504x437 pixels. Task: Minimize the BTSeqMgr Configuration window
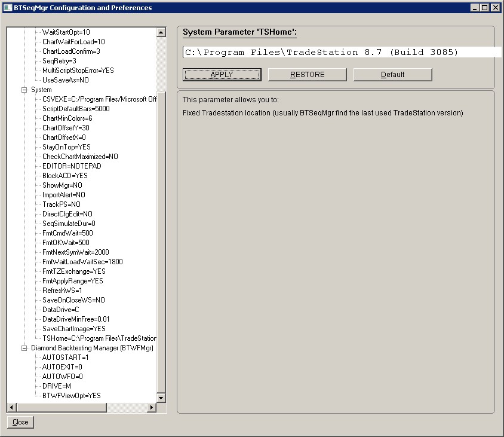tap(475, 8)
